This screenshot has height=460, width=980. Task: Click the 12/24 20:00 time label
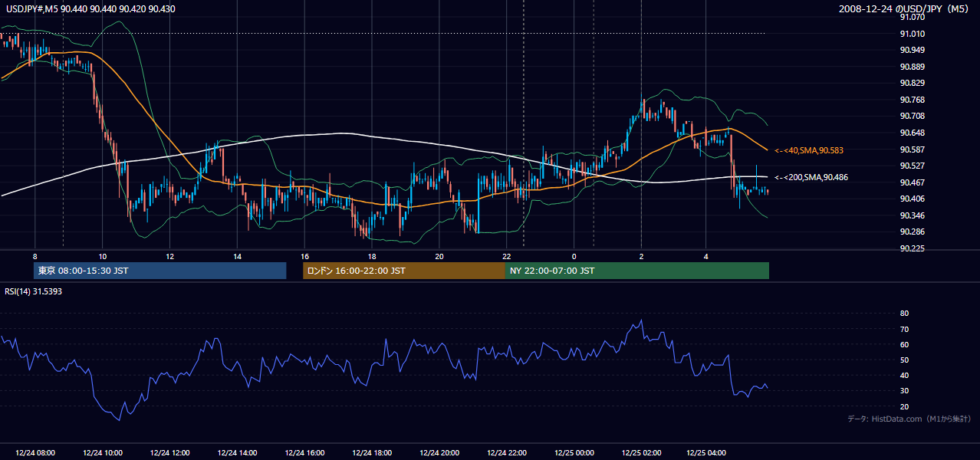pos(439,452)
